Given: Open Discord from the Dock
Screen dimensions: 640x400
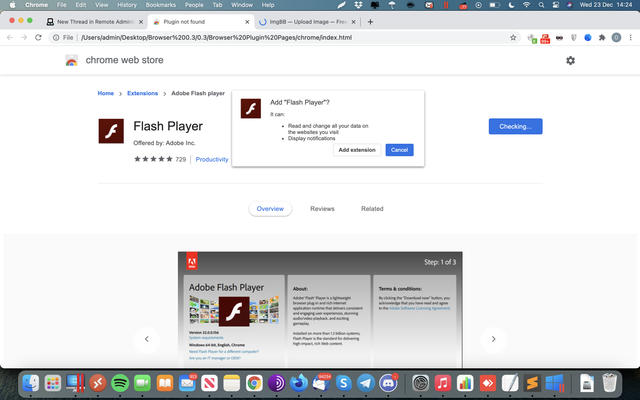Looking at the screenshot, I should 388,383.
